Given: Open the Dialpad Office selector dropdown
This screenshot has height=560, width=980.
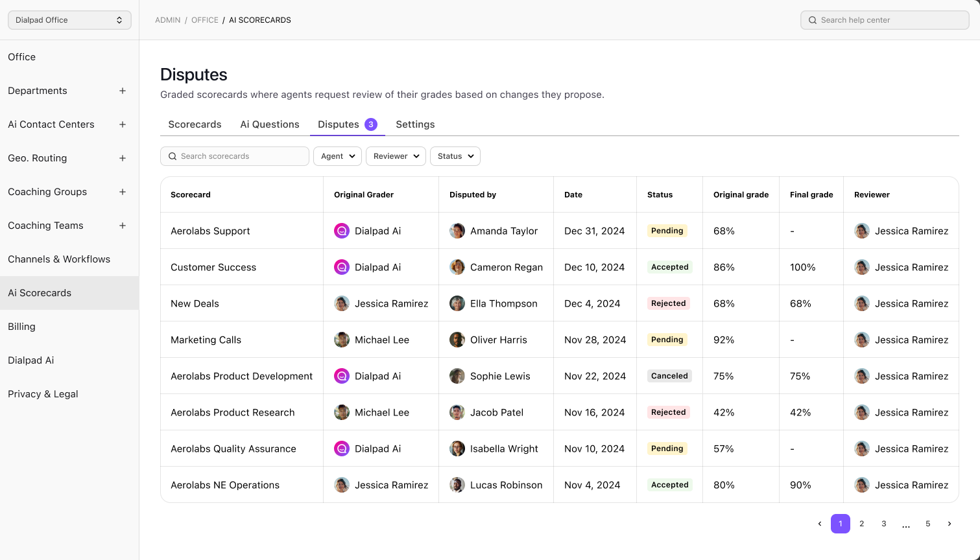Looking at the screenshot, I should click(x=69, y=20).
